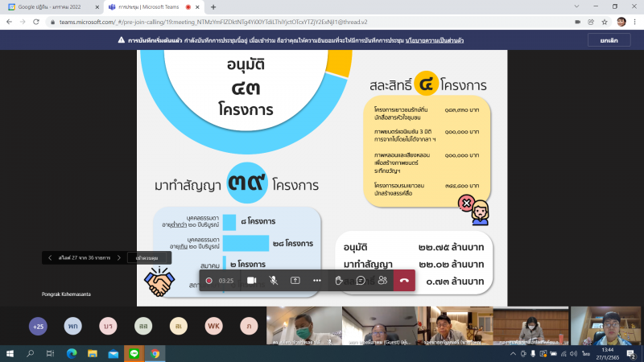Image resolution: width=644 pixels, height=362 pixels.
Task: Dismiss the recording notice with the ยกเลิก button
Action: [x=609, y=40]
